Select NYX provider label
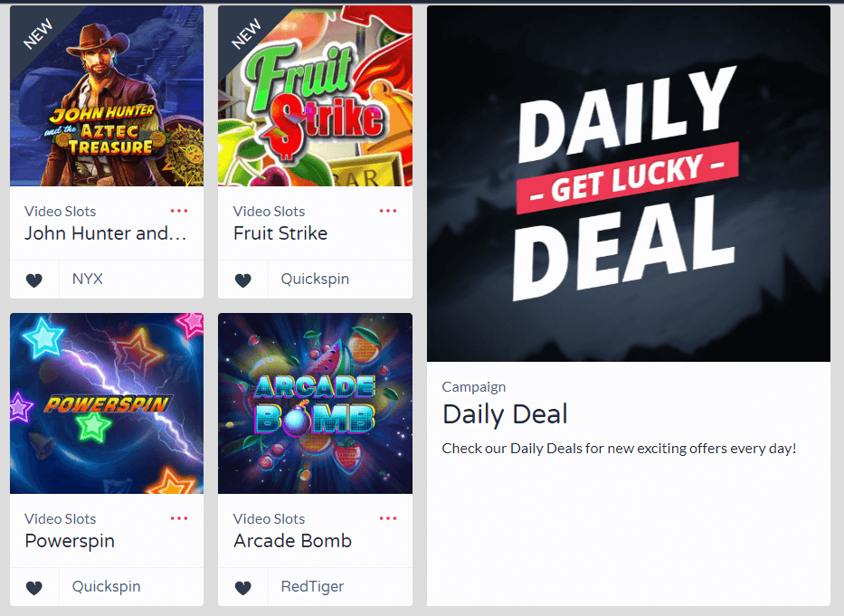The height and width of the screenshot is (616, 844). pos(87,279)
